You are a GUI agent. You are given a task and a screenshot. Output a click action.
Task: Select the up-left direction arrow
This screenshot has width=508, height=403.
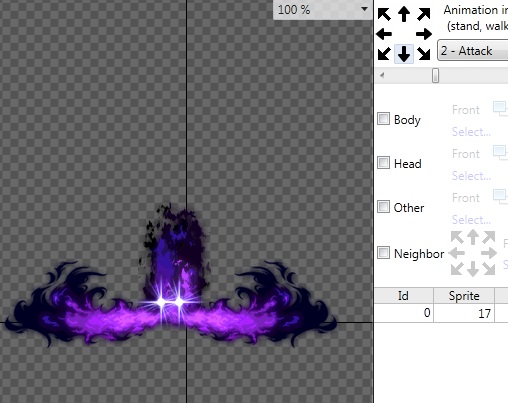pyautogui.click(x=384, y=14)
